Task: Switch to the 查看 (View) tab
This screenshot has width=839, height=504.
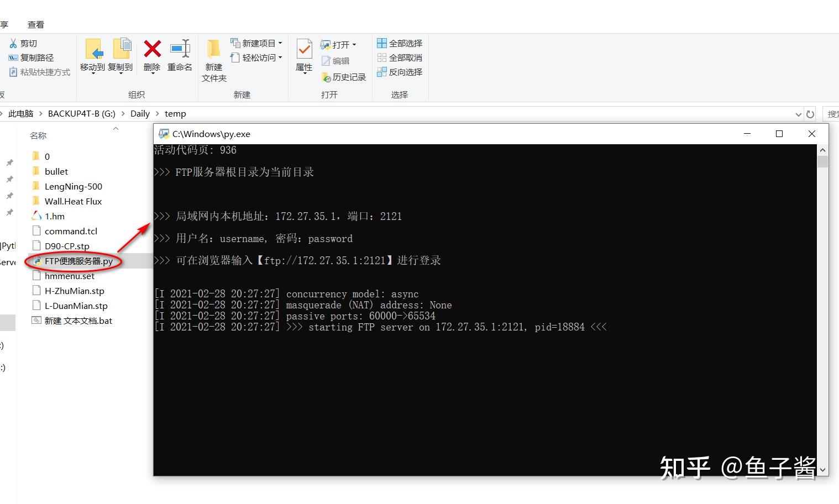Action: pyautogui.click(x=35, y=24)
